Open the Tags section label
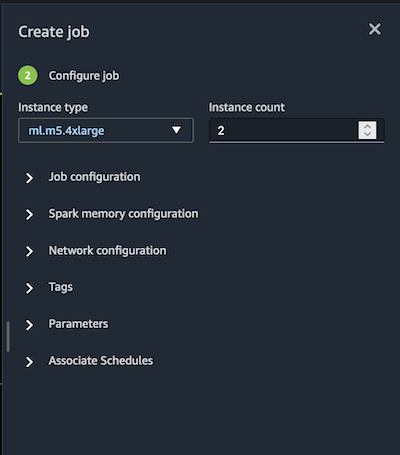The image size is (400, 455). point(61,287)
